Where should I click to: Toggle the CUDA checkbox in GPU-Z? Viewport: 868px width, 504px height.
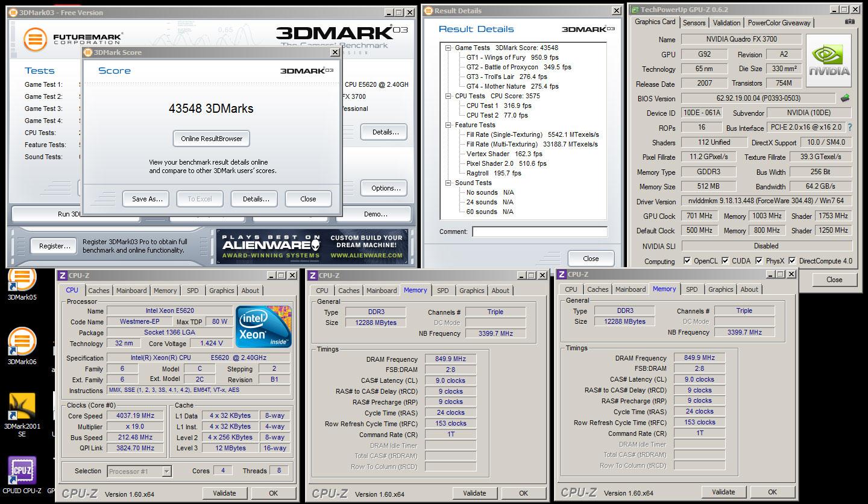[x=725, y=261]
